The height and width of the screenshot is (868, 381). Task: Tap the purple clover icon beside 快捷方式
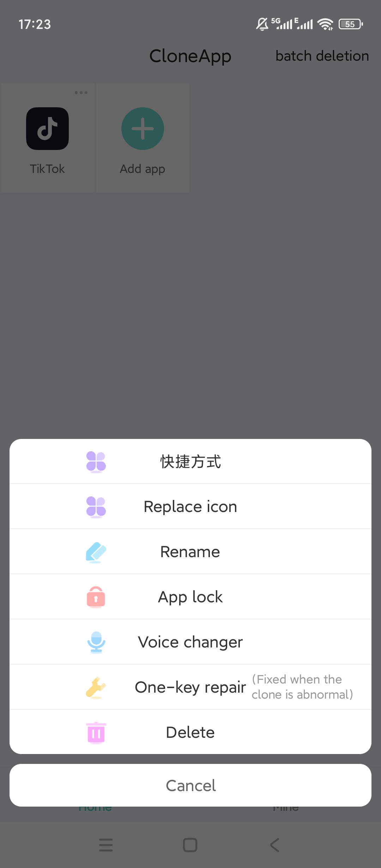tap(96, 462)
